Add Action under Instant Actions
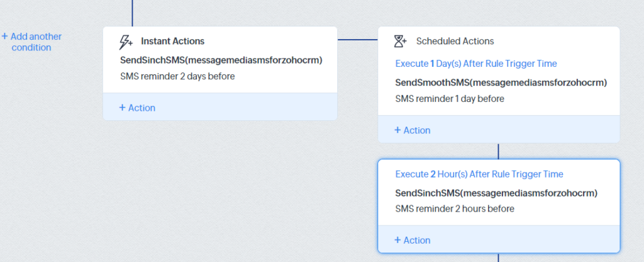Viewport: 644px width, 262px height. pyautogui.click(x=137, y=108)
